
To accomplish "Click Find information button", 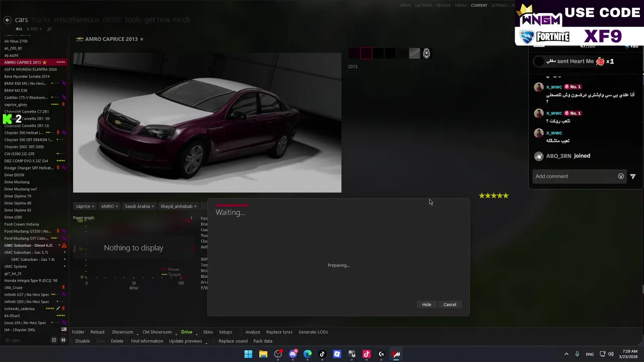I will (147, 341).
